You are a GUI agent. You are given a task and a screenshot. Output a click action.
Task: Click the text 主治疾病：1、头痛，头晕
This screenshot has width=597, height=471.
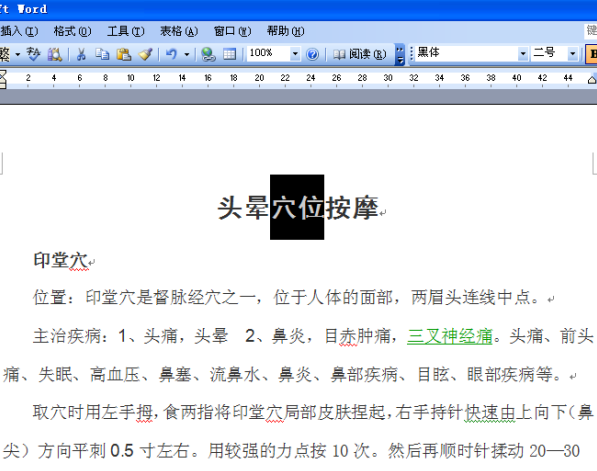131,337
